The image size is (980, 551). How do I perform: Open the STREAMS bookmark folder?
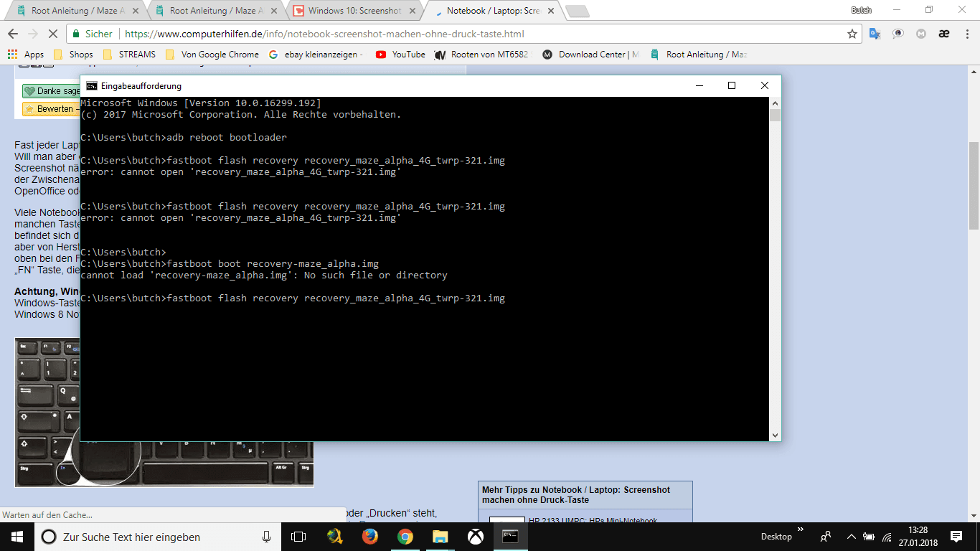pos(129,55)
